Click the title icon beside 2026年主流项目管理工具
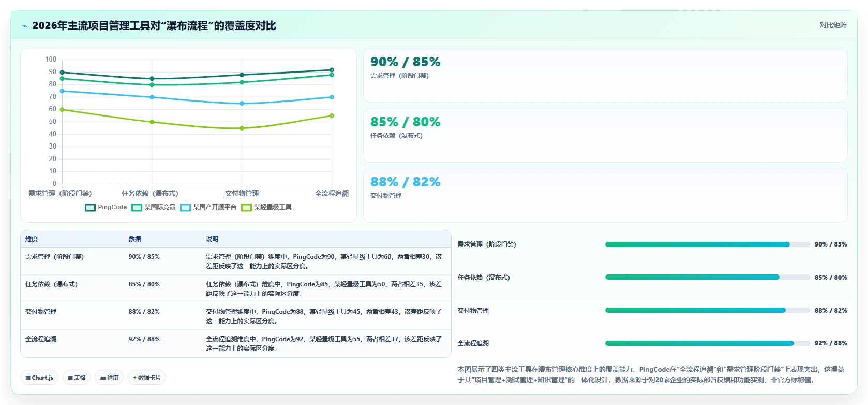 (24, 26)
